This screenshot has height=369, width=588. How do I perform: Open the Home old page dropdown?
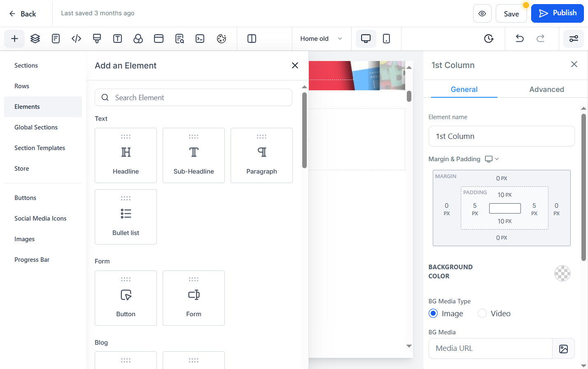coord(322,39)
